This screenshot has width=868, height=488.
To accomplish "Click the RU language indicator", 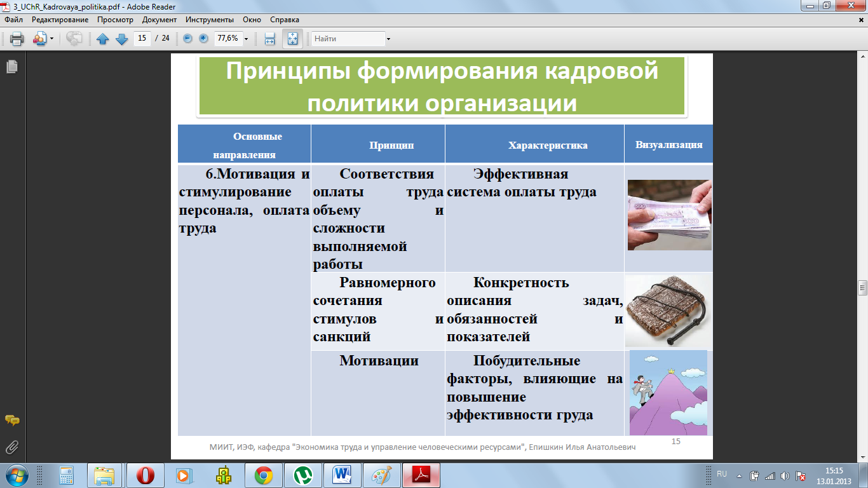I will coord(722,475).
